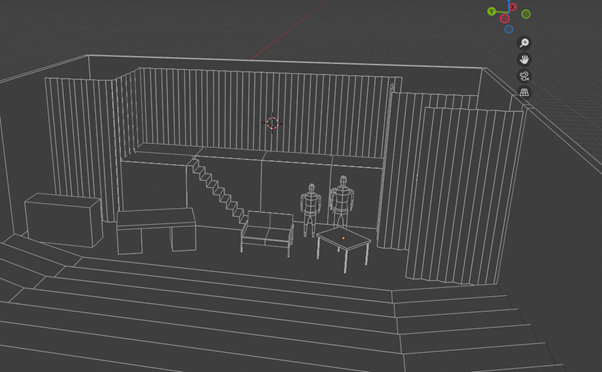602x372 pixels.
Task: Click the red-white 3D cursor on the curtain
Action: (x=272, y=123)
